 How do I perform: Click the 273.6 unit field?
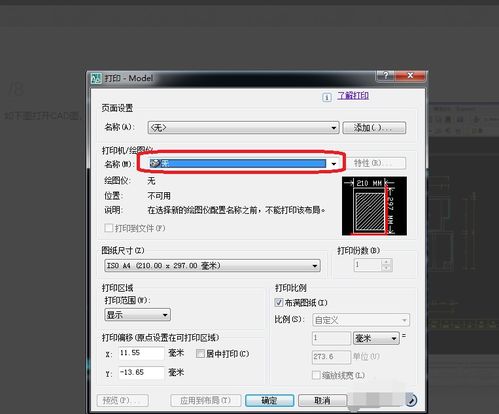point(331,357)
